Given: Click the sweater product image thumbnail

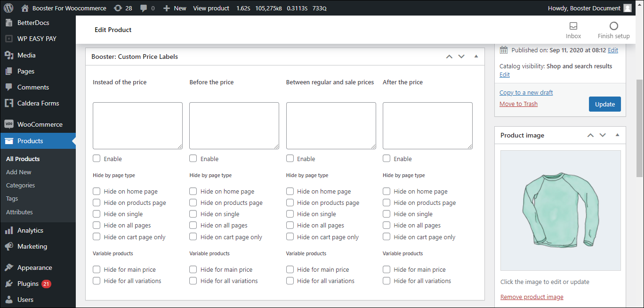Looking at the screenshot, I should (x=561, y=211).
